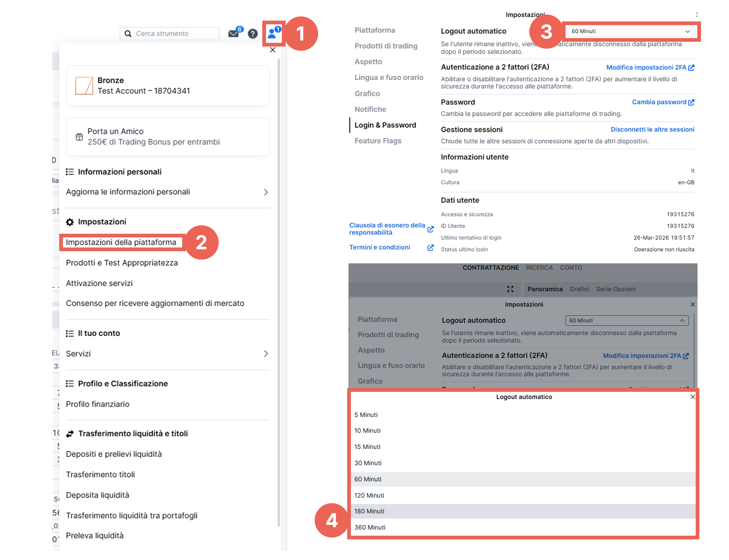Viewport: 729px width, 560px height.
Task: Click the Bronze account logo thumbnail
Action: 84,86
